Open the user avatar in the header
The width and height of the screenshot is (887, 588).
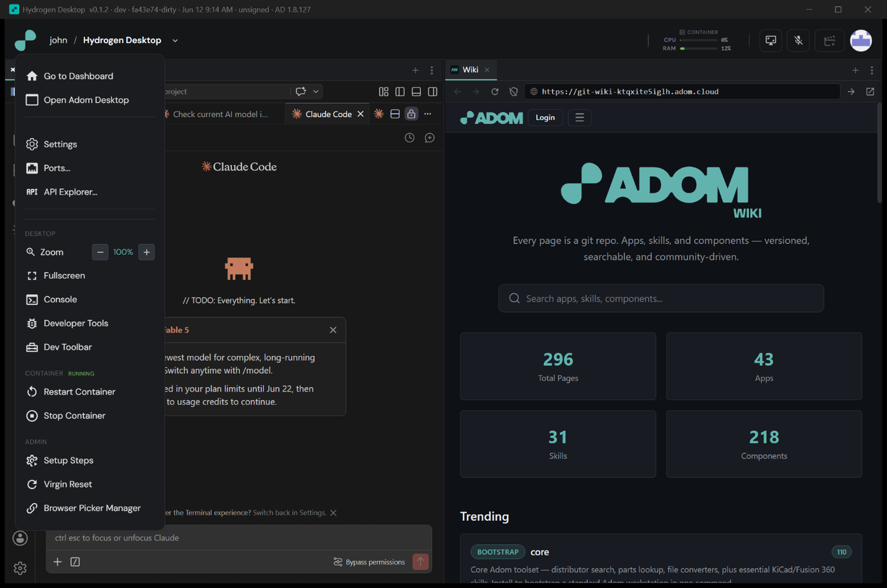click(861, 41)
